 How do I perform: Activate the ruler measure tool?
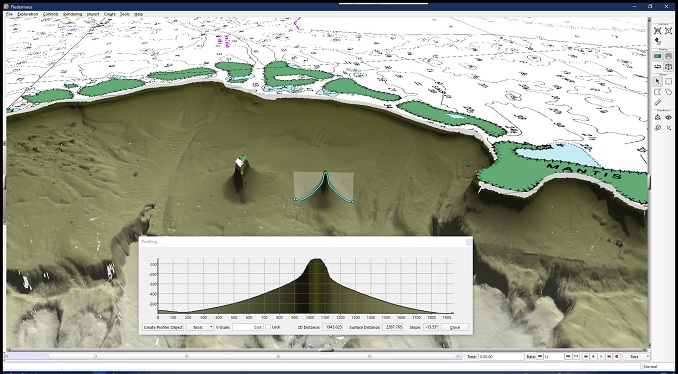[x=658, y=102]
